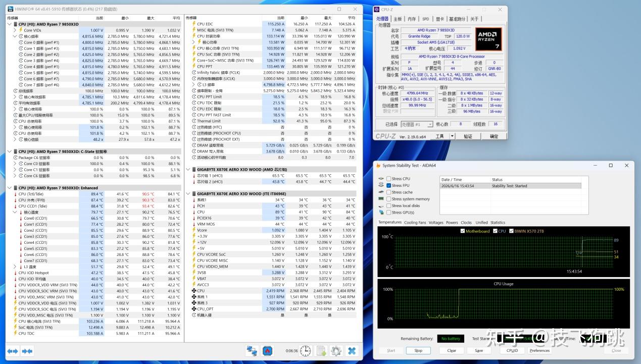Click the 验证 button in CPU-Z

click(x=468, y=136)
